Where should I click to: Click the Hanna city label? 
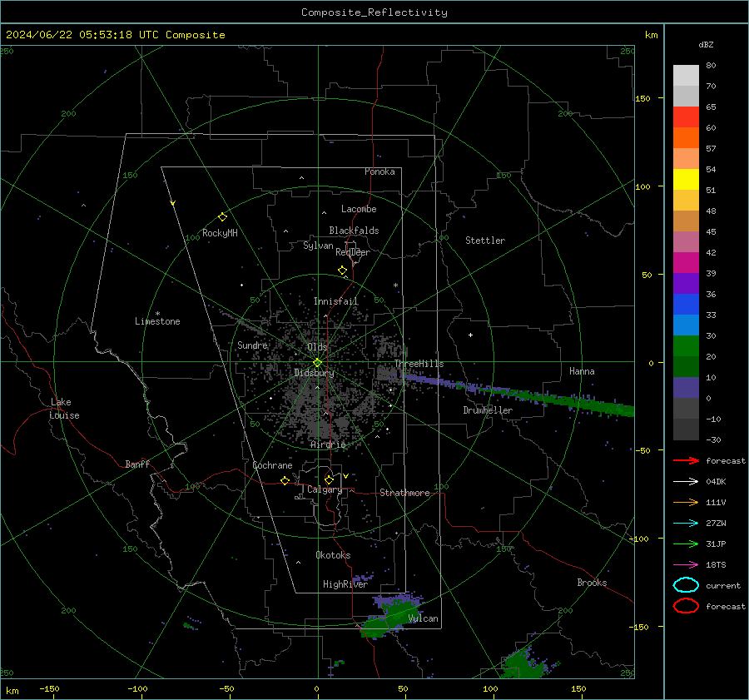click(x=582, y=371)
